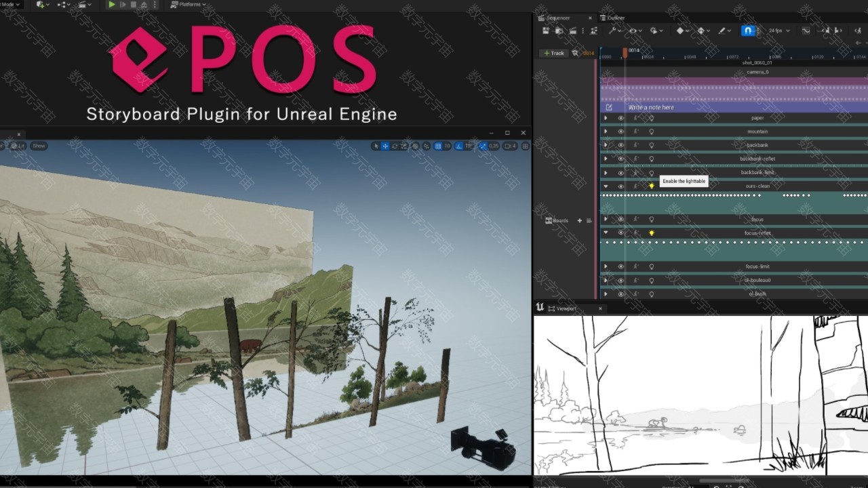Click the Sequencer render movie clapper icon

[573, 30]
